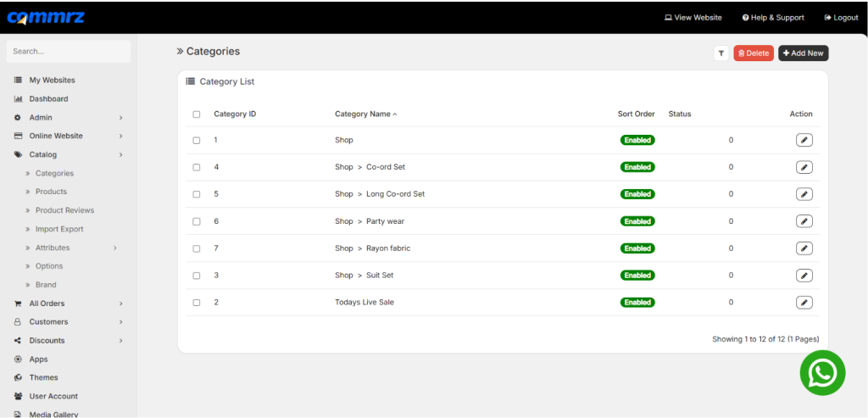Click the Admin gear icon

18,117
